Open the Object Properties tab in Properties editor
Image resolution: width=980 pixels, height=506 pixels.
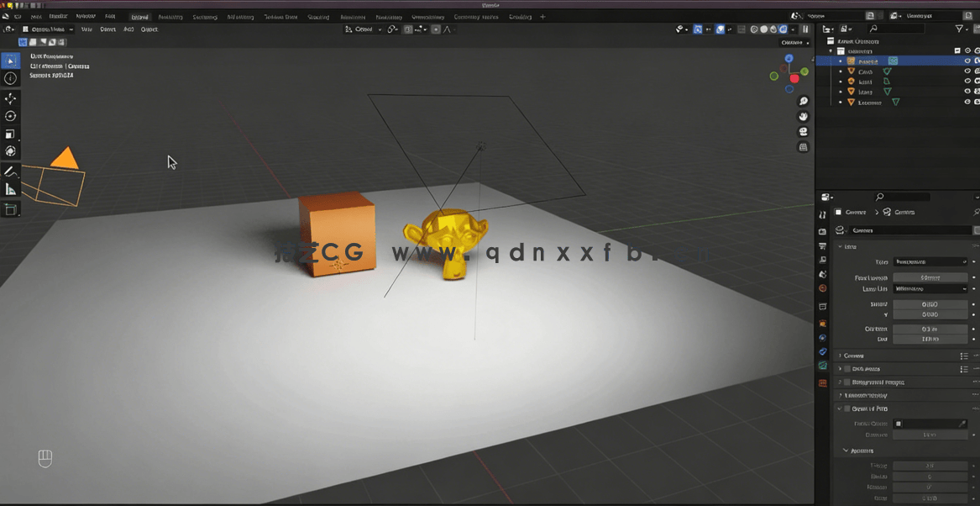(x=823, y=323)
